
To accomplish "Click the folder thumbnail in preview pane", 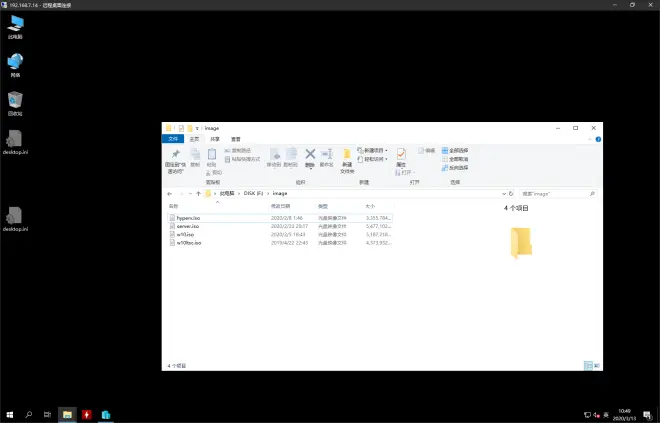I will point(521,242).
